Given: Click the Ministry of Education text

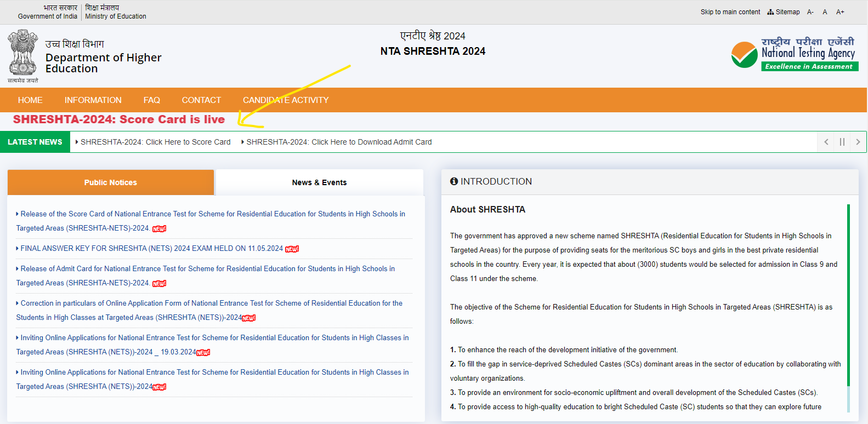Looking at the screenshot, I should coord(116,16).
